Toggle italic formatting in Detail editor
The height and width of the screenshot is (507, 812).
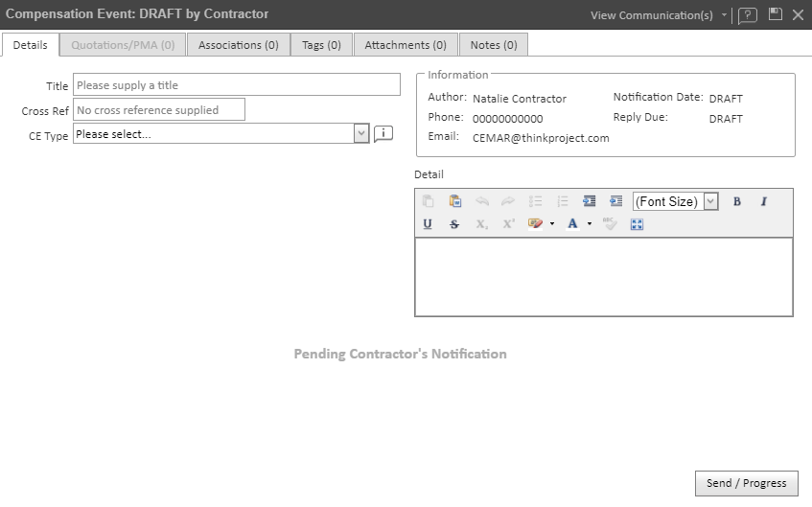coord(764,201)
